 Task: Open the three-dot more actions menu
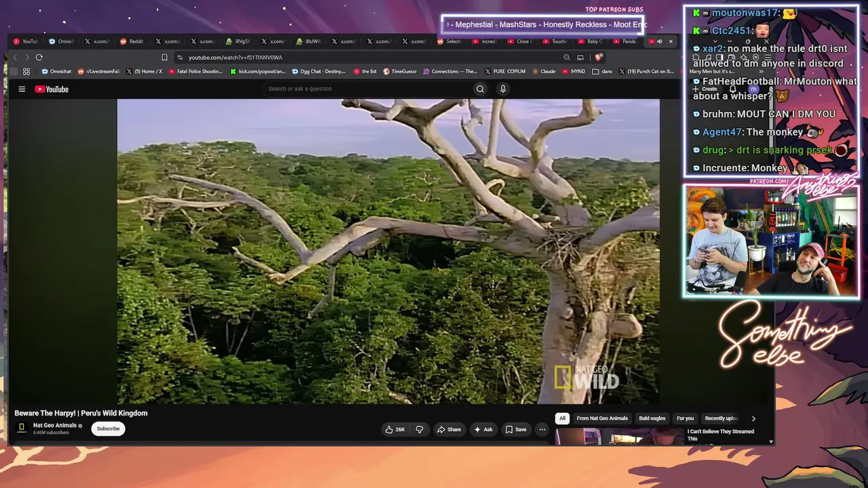click(542, 429)
